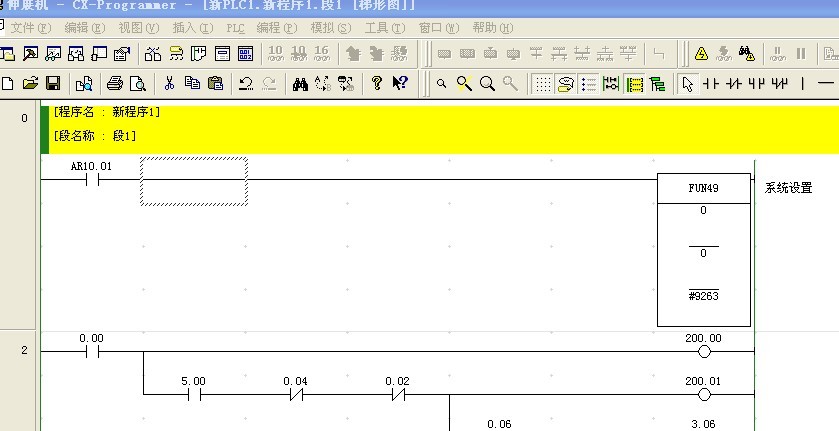Open Find with the binoculars icon
The image size is (839, 431).
pyautogui.click(x=300, y=84)
